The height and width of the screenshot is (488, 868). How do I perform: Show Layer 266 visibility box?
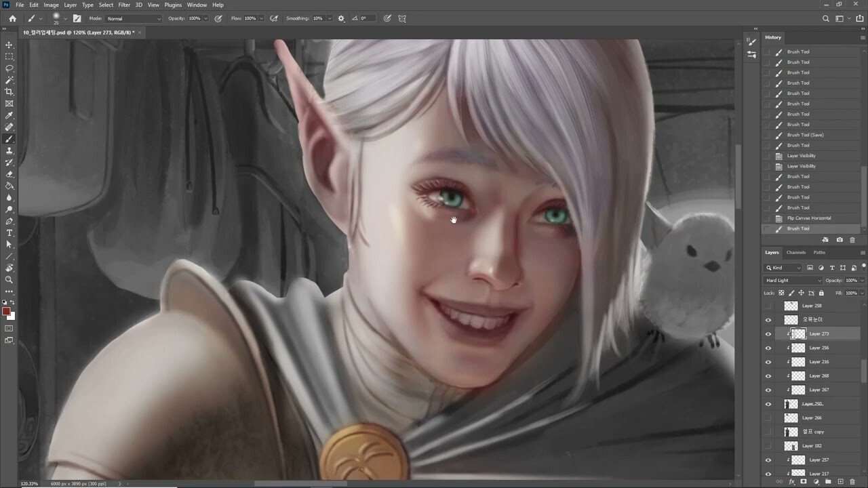pos(768,418)
